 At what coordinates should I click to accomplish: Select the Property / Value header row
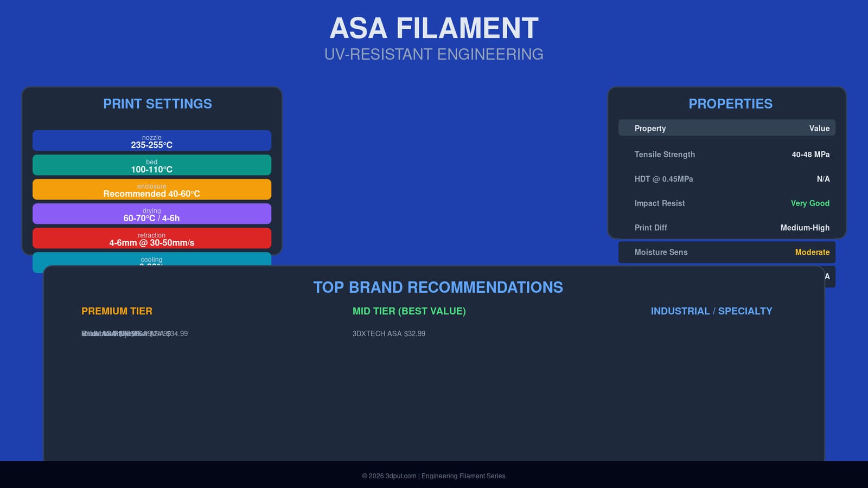click(x=726, y=129)
